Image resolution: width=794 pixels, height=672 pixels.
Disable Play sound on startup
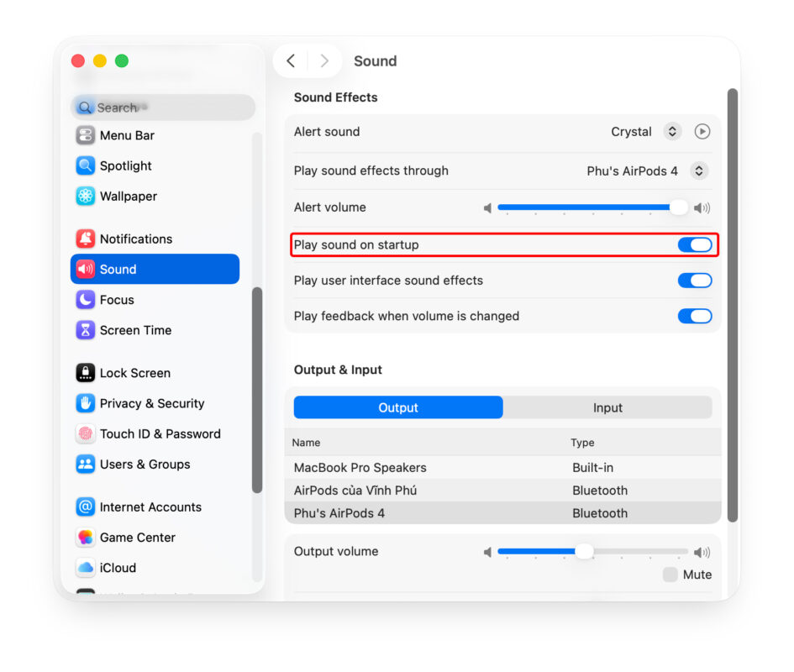tap(694, 245)
